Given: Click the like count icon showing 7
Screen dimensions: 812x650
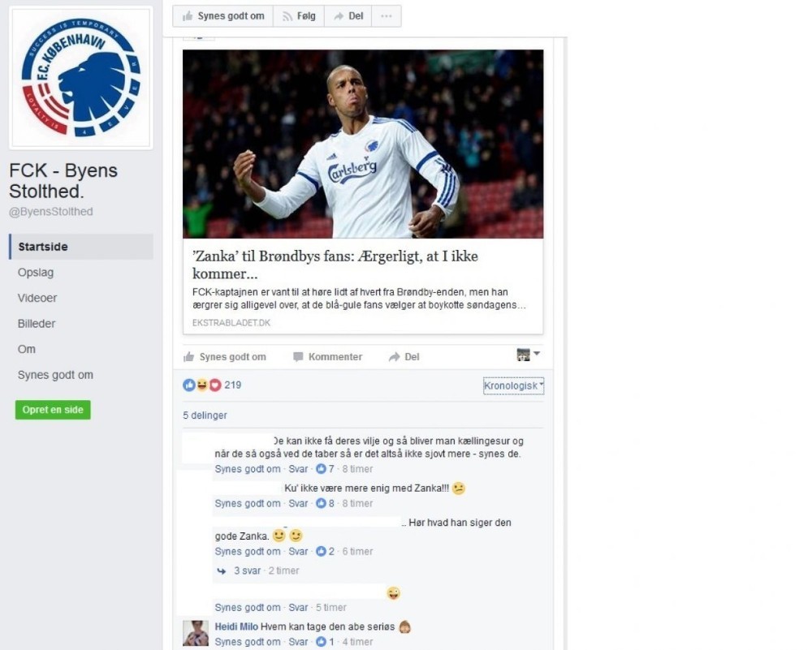Looking at the screenshot, I should (321, 469).
